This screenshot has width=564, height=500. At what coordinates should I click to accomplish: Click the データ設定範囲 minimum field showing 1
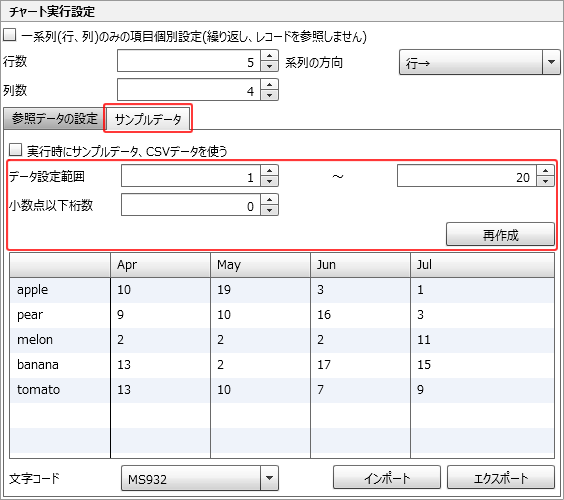191,176
